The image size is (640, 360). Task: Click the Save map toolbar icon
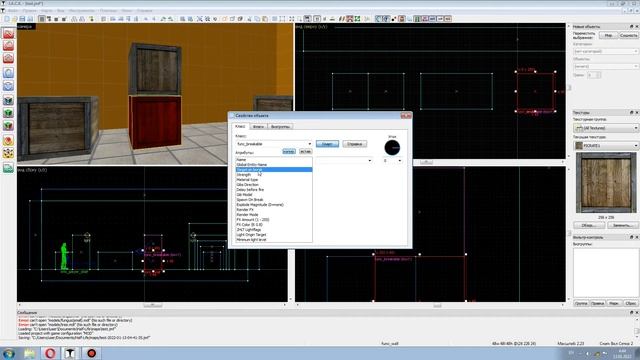[x=22, y=19]
